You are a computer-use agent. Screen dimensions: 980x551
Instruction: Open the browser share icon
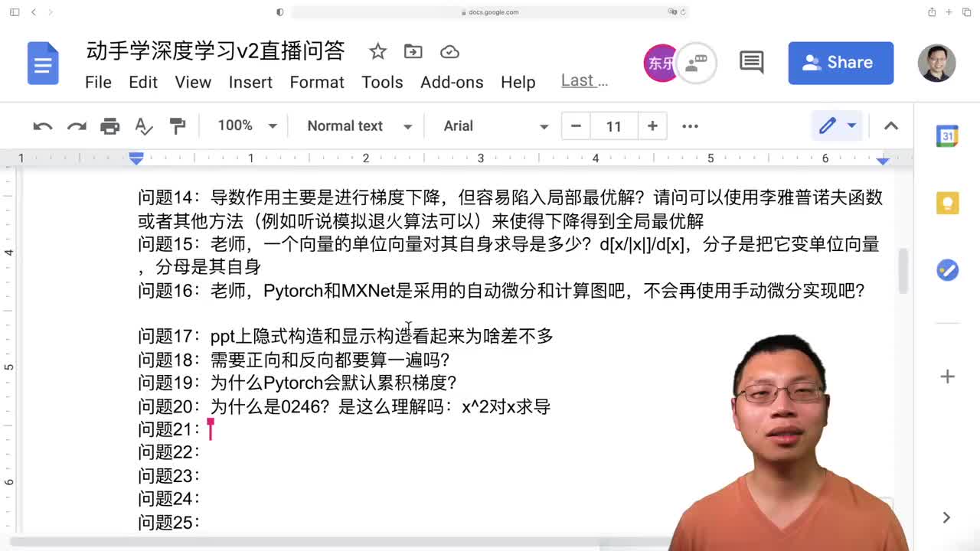click(932, 12)
